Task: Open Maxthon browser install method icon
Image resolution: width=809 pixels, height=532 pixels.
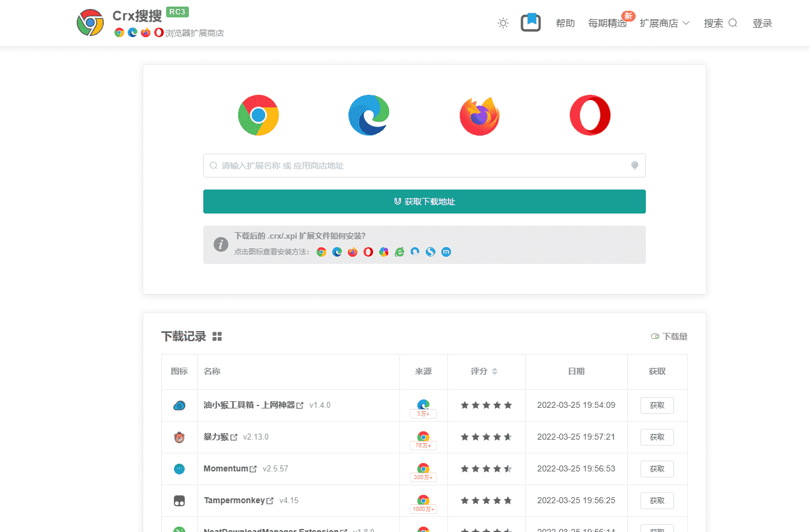Action: point(446,252)
